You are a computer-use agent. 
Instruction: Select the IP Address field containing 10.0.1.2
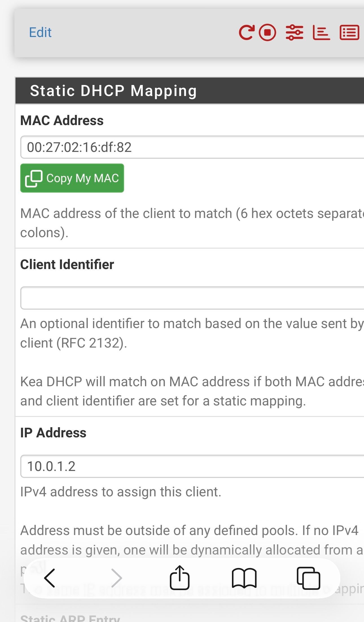click(x=192, y=466)
